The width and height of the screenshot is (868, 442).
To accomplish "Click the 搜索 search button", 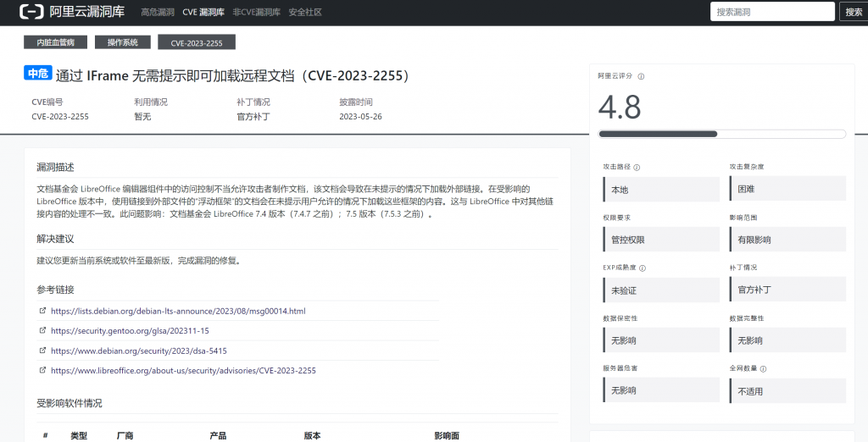I will (x=854, y=12).
